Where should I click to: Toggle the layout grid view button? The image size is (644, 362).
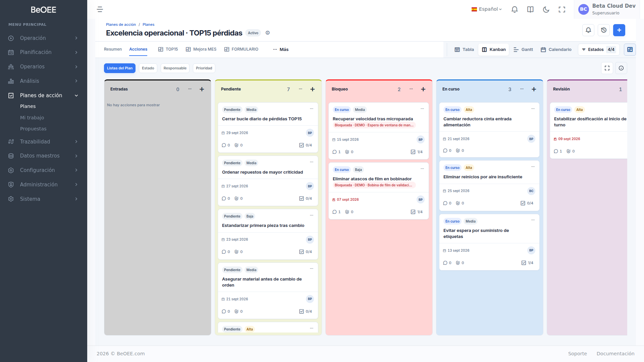630,50
